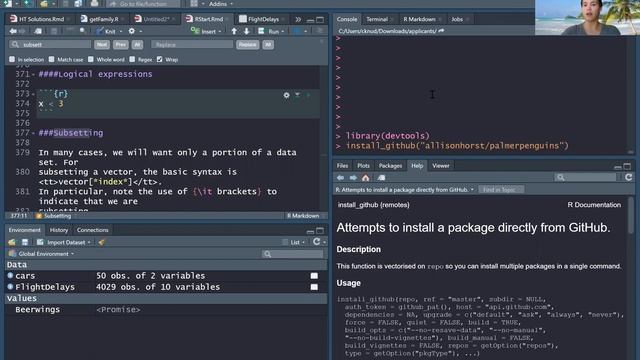Image resolution: width=640 pixels, height=360 pixels.
Task: Refresh the Help topic
Action: click(x=629, y=177)
